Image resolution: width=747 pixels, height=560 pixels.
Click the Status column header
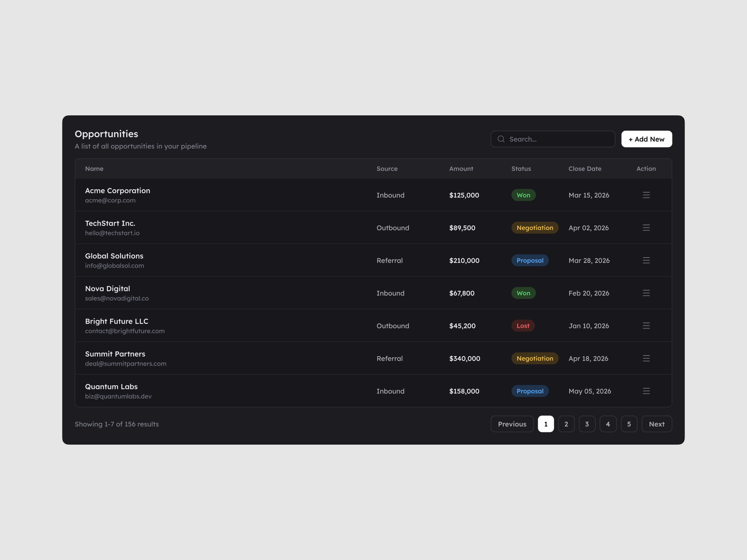(521, 169)
